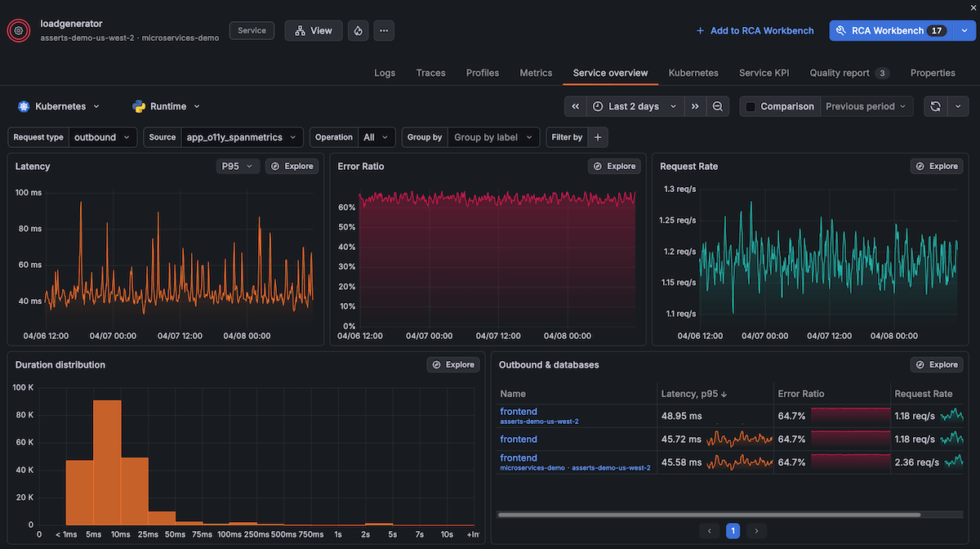Click the refresh dashboard icon
Screen dimensions: 980x549
935,106
